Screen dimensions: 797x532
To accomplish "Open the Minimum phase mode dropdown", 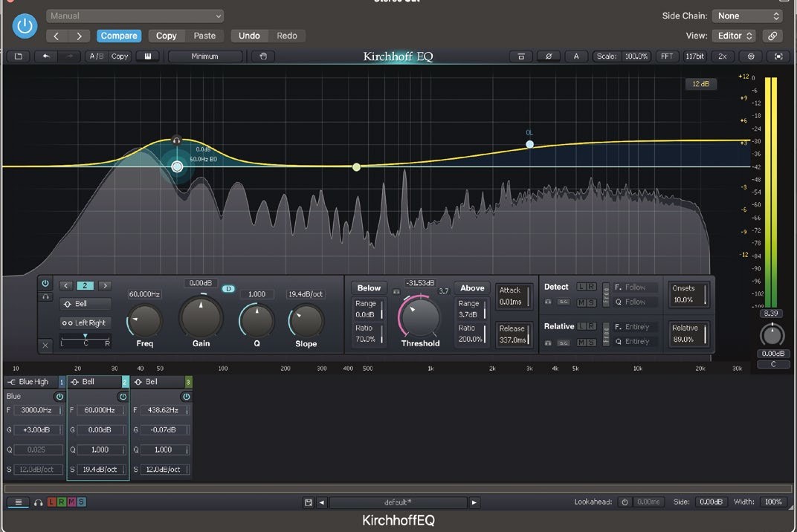I will (x=205, y=56).
